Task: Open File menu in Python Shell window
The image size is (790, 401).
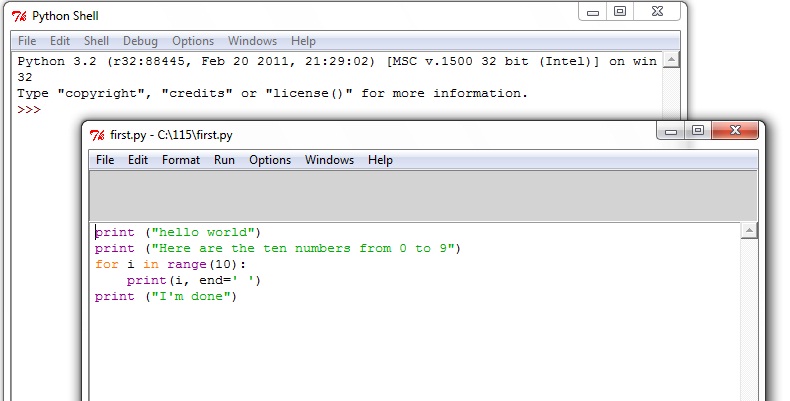Action: tap(27, 41)
